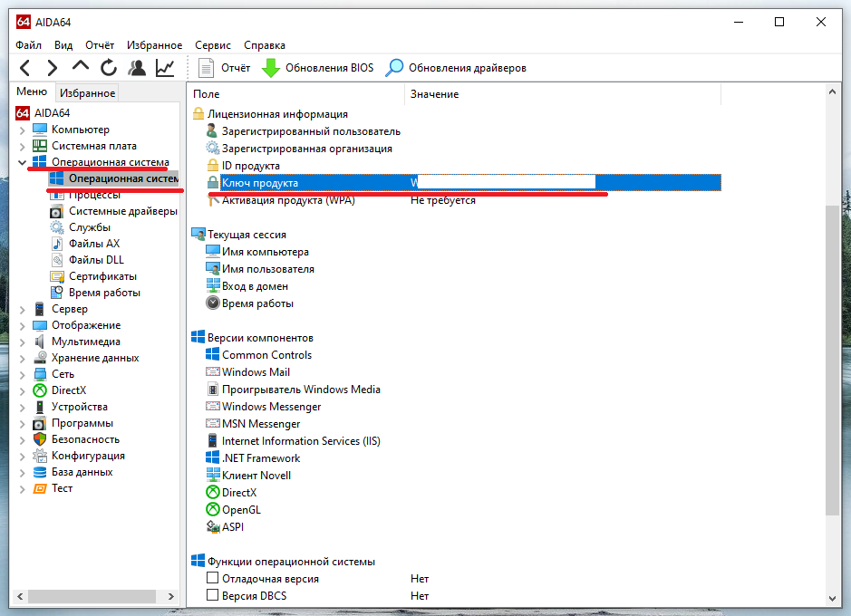Switch to the Избранное tab in sidebar

pyautogui.click(x=87, y=93)
